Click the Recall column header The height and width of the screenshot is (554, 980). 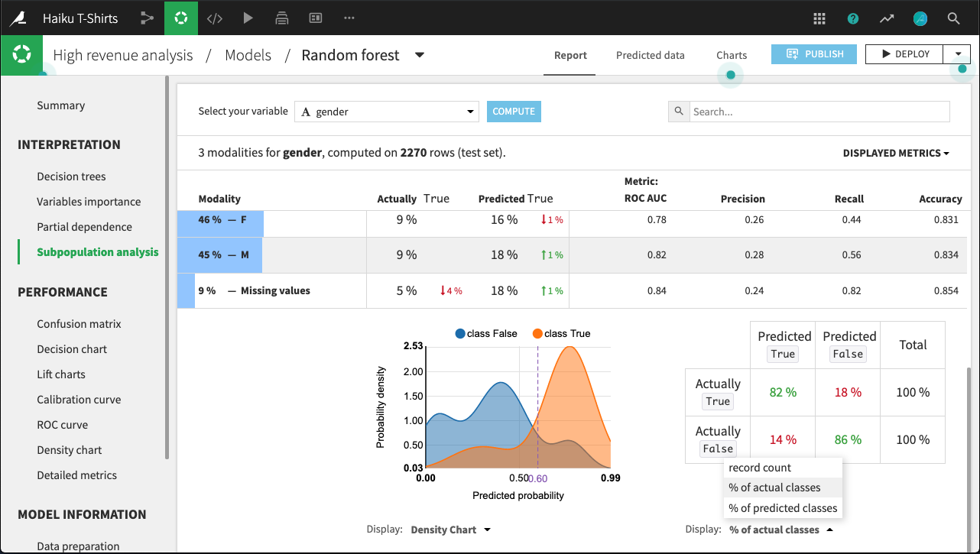849,199
